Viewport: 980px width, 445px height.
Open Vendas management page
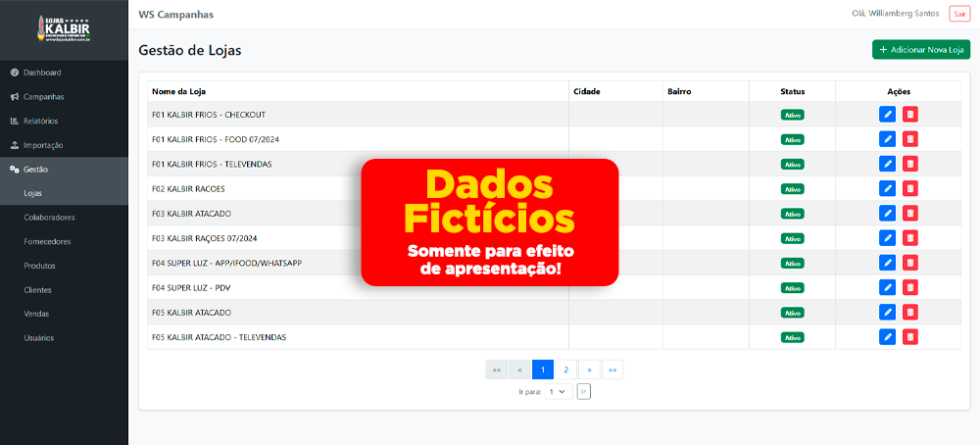coord(64,314)
